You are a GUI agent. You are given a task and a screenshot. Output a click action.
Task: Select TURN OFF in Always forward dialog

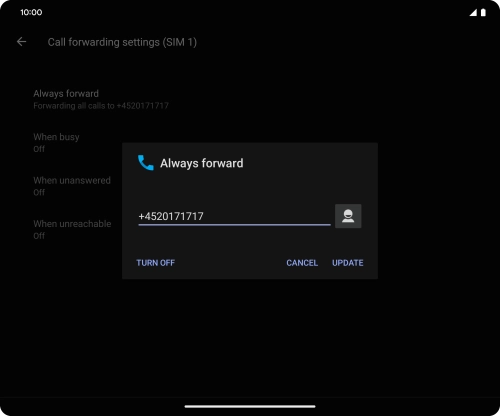coord(155,263)
